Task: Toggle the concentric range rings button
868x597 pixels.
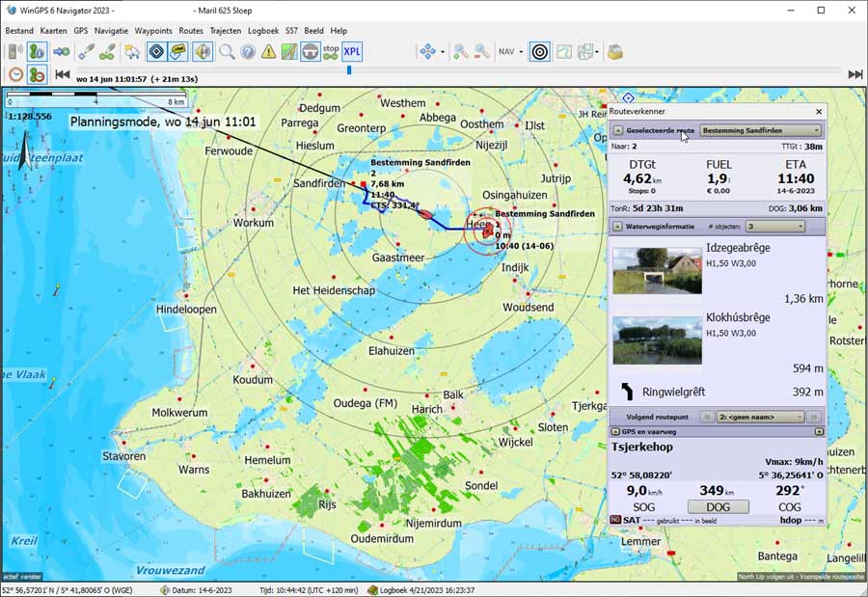Action: tap(540, 52)
